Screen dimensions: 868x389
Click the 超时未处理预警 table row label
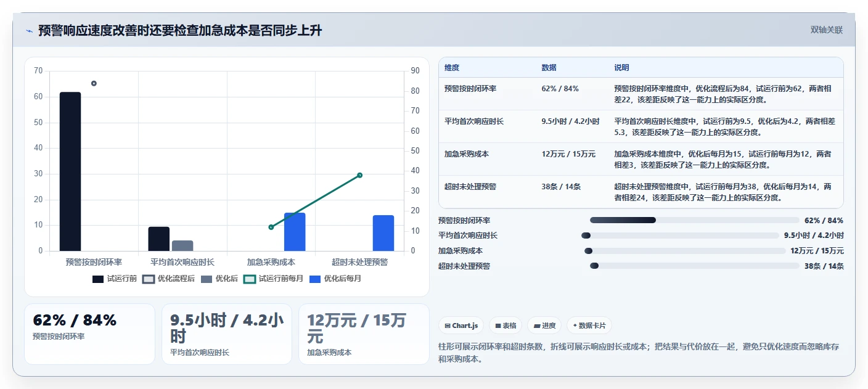coord(470,187)
